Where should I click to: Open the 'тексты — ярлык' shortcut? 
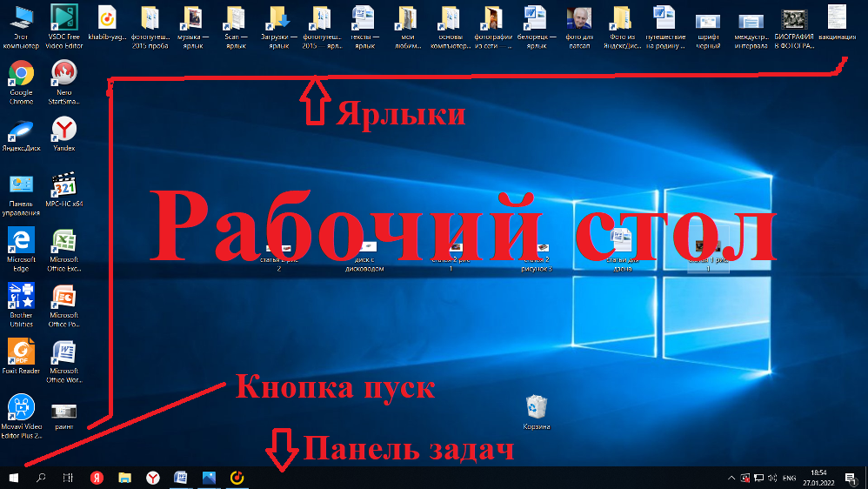tap(364, 26)
